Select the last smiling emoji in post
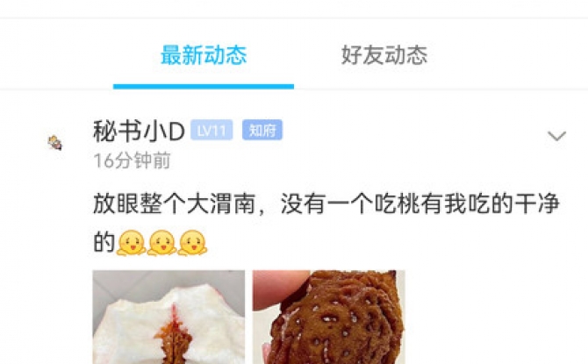This screenshot has width=588, height=364. pyautogui.click(x=192, y=243)
